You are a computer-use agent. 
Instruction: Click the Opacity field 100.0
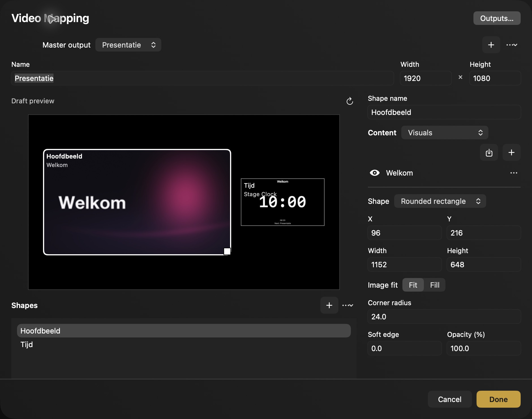click(484, 348)
